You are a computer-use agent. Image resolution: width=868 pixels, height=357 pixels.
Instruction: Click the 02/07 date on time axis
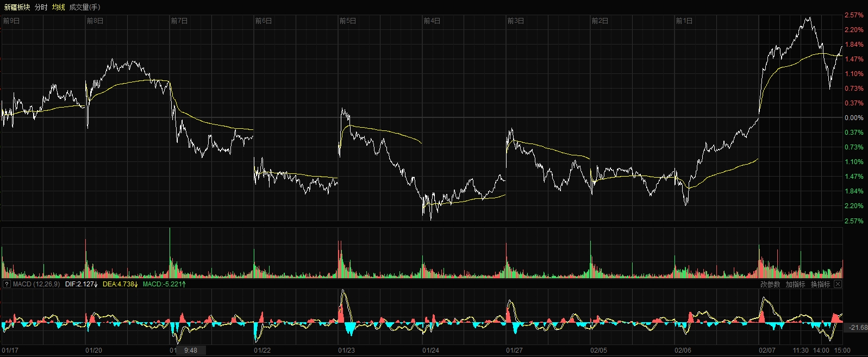point(767,350)
